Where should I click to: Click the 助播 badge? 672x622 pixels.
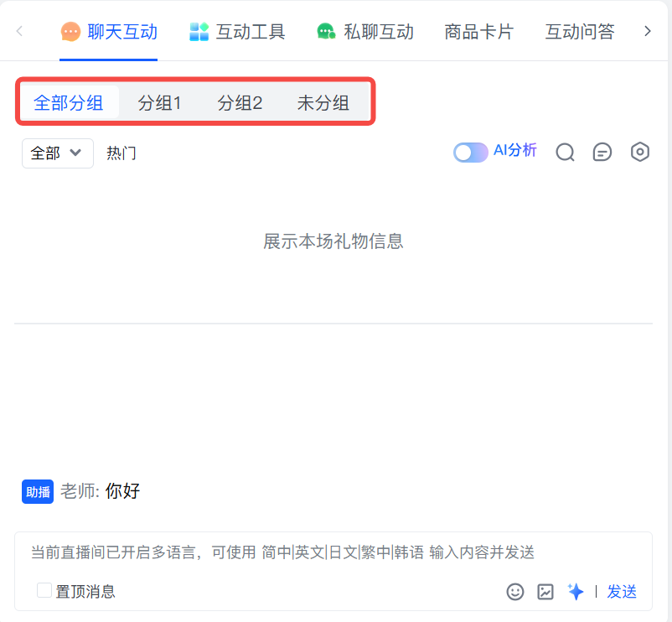click(38, 492)
